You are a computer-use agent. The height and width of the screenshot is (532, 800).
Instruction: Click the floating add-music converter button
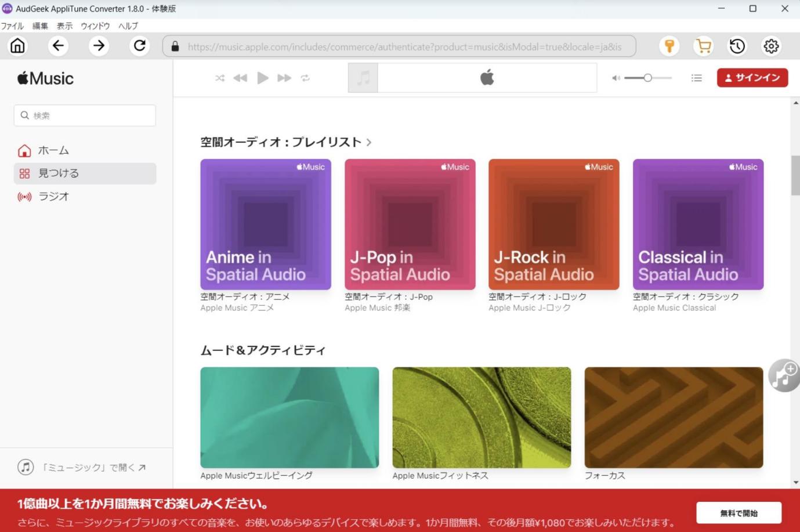(x=784, y=375)
